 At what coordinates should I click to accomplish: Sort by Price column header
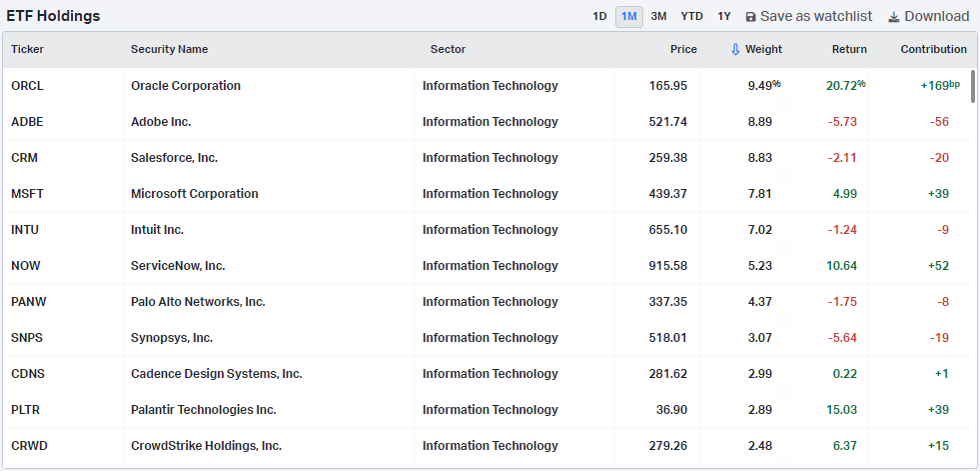pyautogui.click(x=683, y=49)
